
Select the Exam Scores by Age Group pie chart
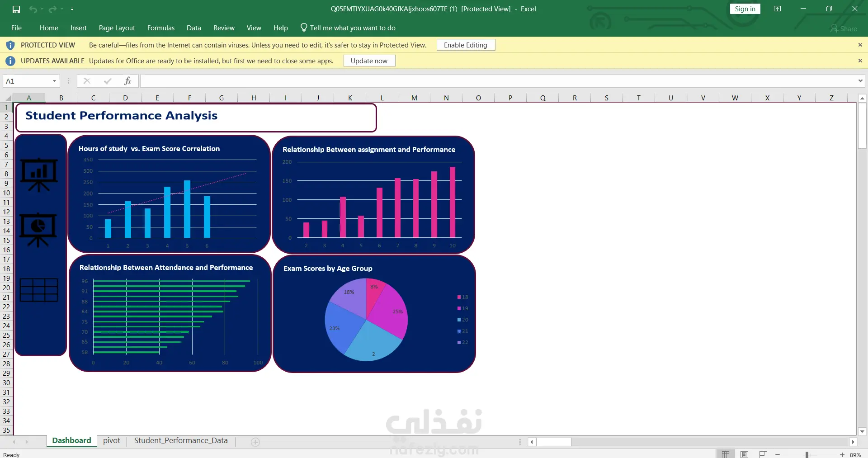[374, 314]
